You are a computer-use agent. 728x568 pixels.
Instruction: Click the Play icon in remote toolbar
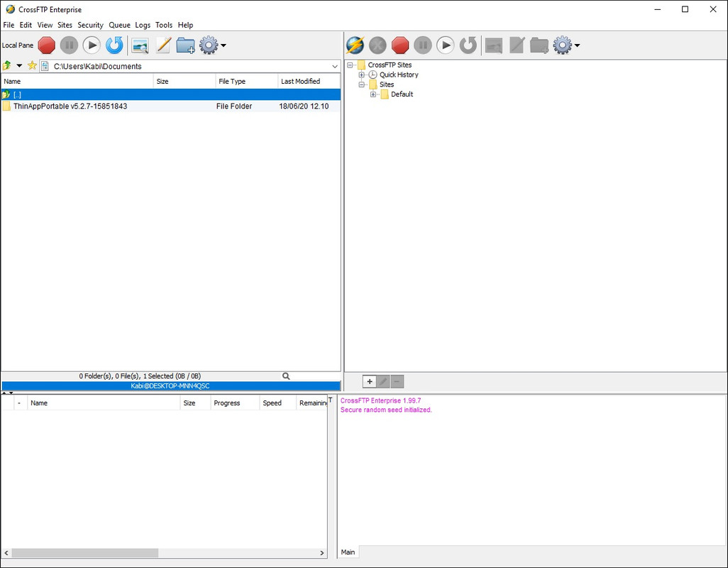[446, 45]
